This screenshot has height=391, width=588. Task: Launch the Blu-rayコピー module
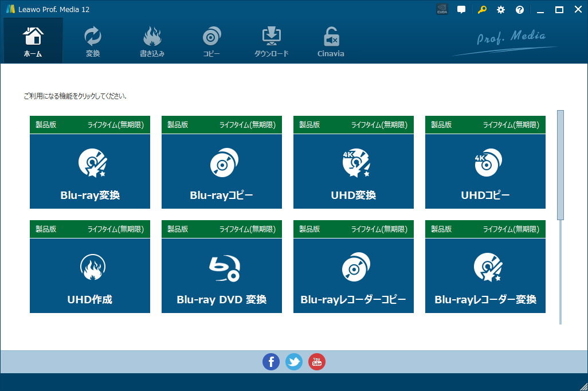222,171
